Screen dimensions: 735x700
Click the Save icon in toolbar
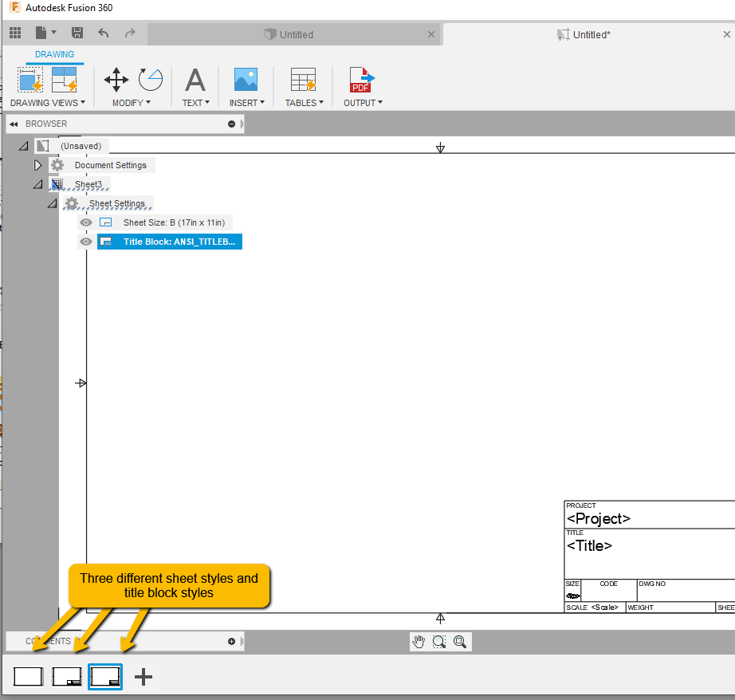pos(77,33)
